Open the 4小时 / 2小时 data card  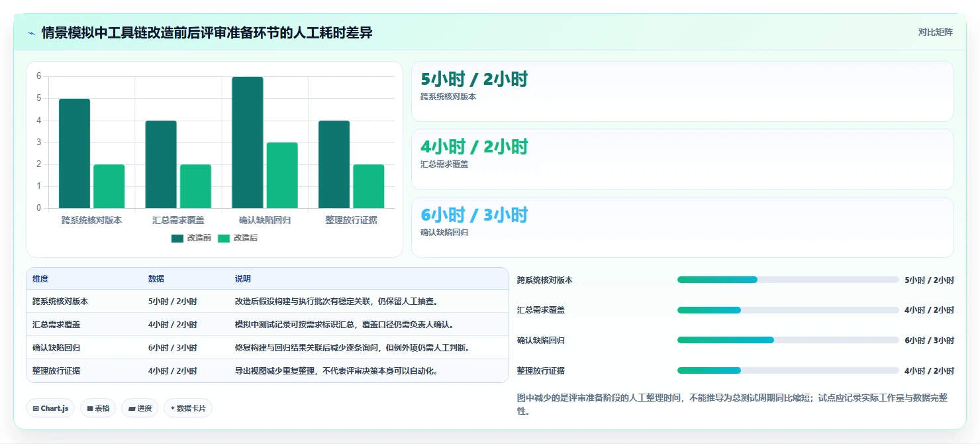pos(682,159)
